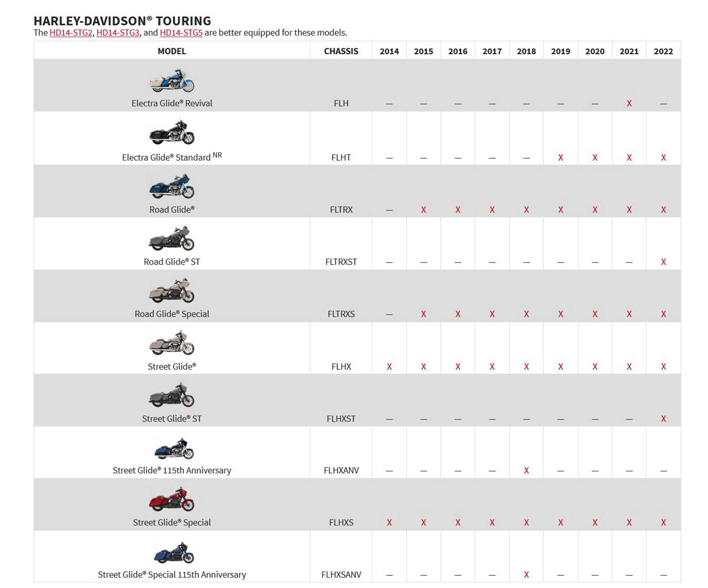Open the HD14-STG3 link
Screen dimensions: 708x588
pyautogui.click(x=118, y=33)
